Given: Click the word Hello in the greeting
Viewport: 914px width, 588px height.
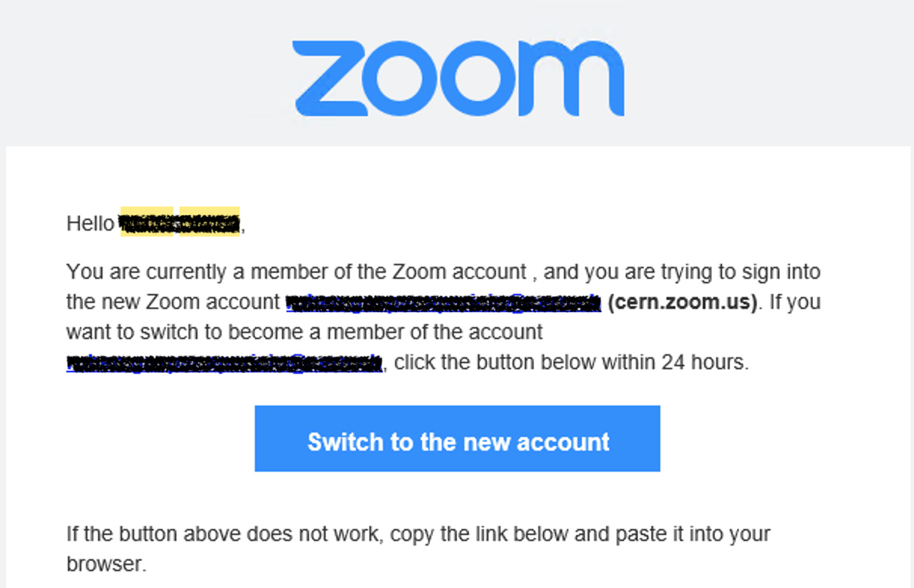Looking at the screenshot, I should [90, 224].
